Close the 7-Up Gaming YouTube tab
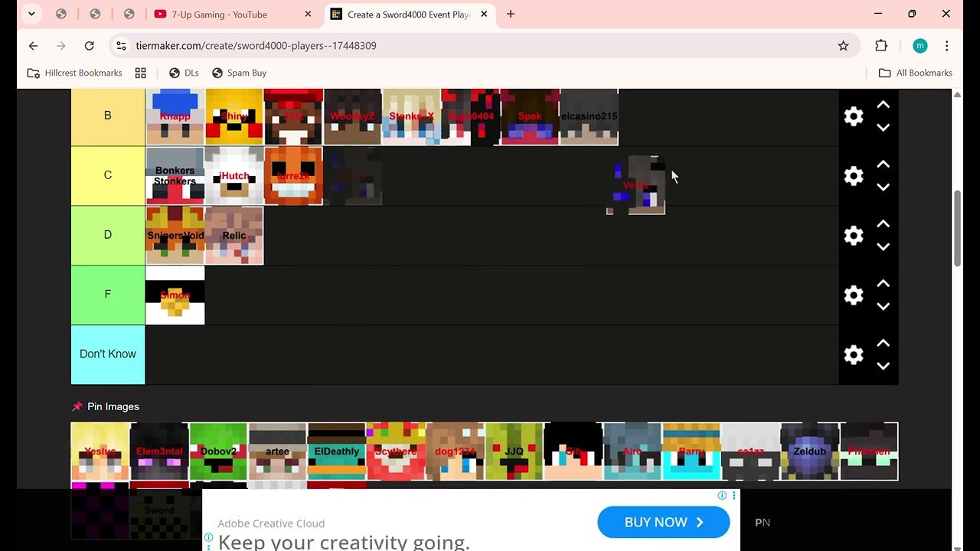 (308, 14)
